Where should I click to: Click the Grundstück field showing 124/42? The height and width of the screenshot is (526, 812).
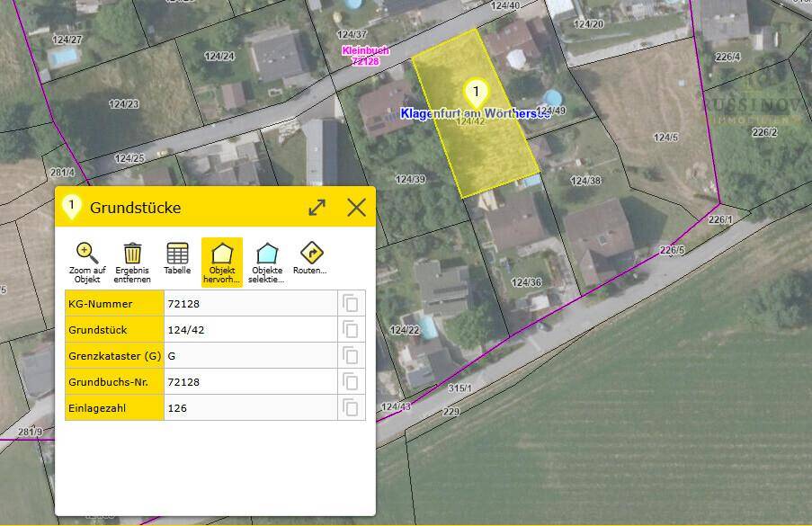[x=251, y=330]
